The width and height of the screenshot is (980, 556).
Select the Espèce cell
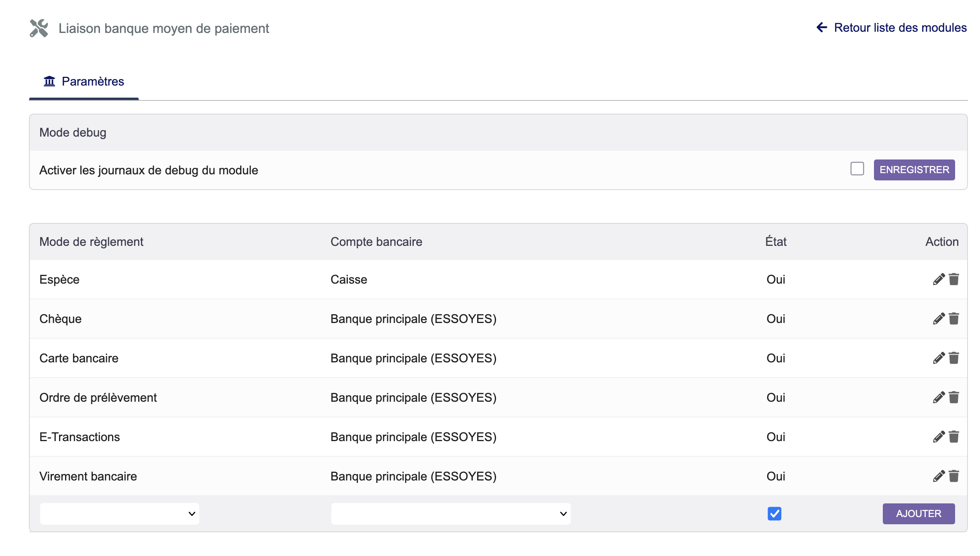(x=59, y=280)
